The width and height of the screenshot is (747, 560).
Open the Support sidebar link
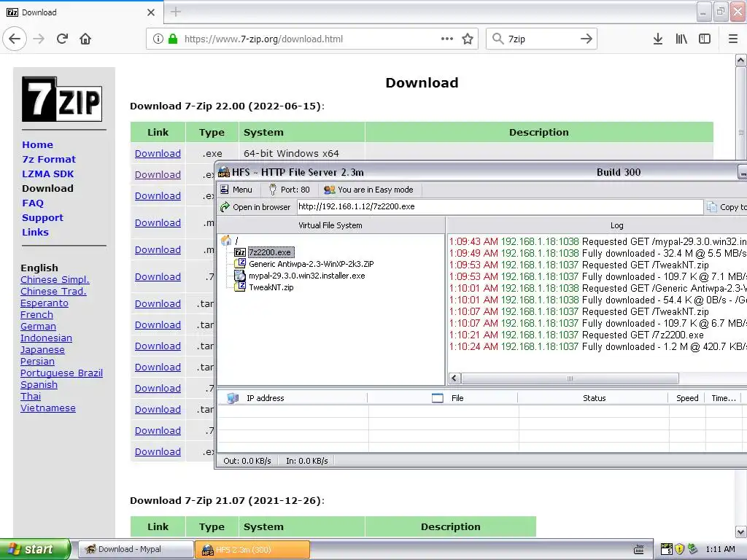(x=42, y=217)
